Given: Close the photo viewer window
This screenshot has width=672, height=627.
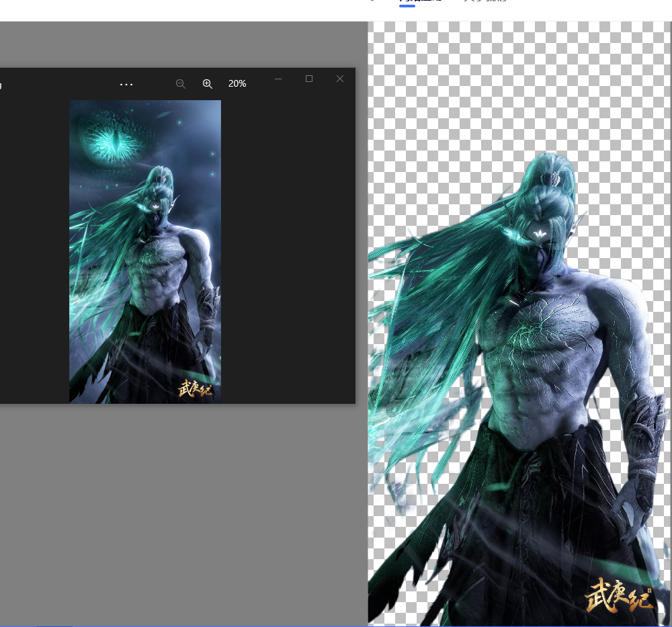Looking at the screenshot, I should 340,79.
